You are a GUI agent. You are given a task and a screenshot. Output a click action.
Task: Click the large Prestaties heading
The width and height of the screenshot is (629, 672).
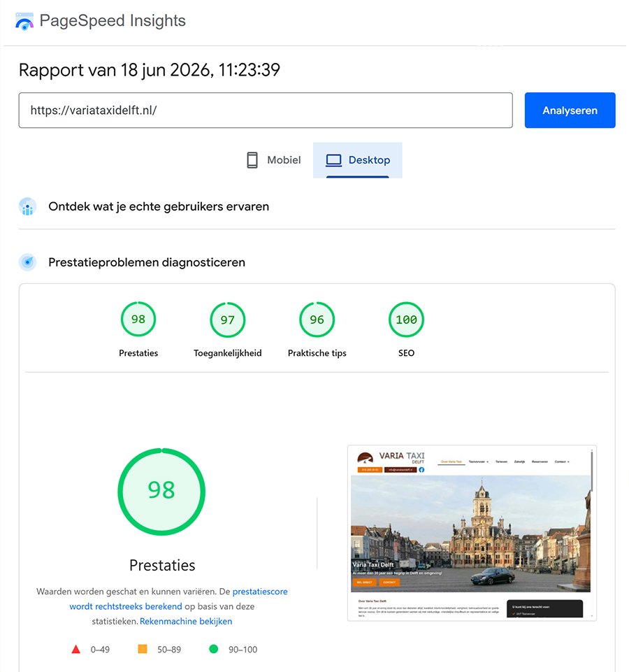(x=162, y=565)
